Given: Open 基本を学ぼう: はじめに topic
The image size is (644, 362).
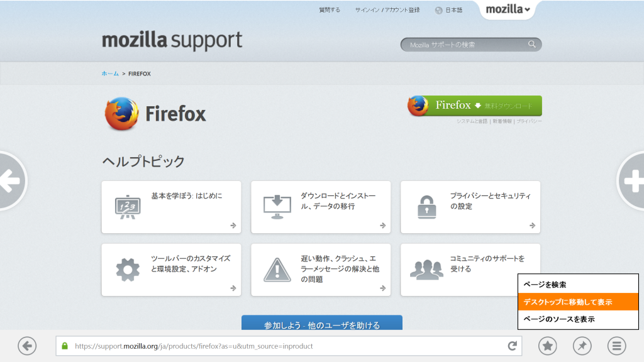Looking at the screenshot, I should (x=171, y=207).
